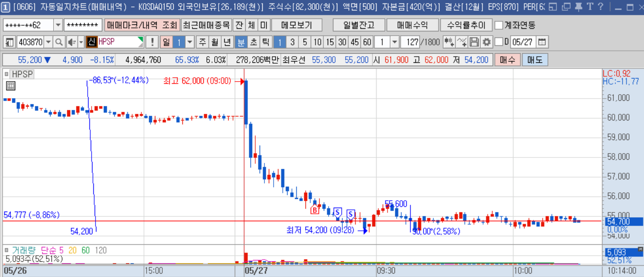Click the 신 badge next to HPSP

click(91, 42)
